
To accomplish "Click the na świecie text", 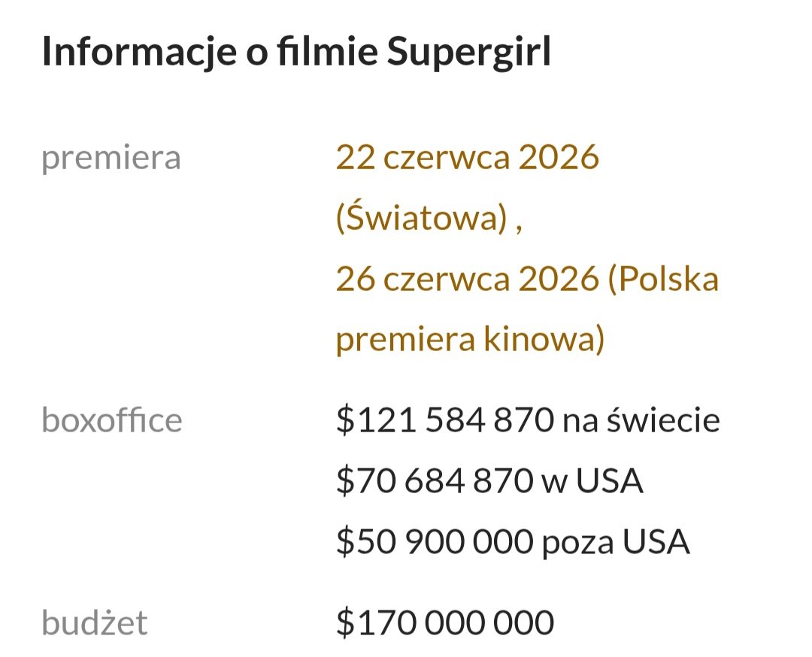I will (641, 420).
